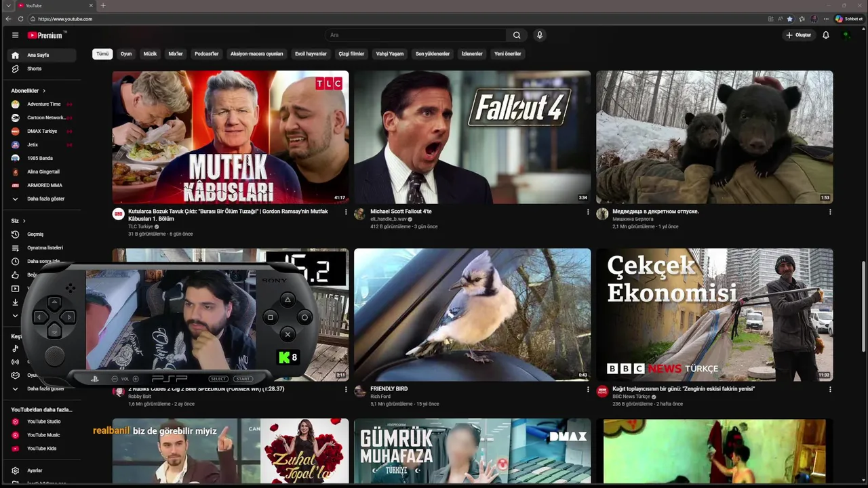
Task: Open the Michael Scott Fallout 4'te title
Action: click(x=401, y=211)
